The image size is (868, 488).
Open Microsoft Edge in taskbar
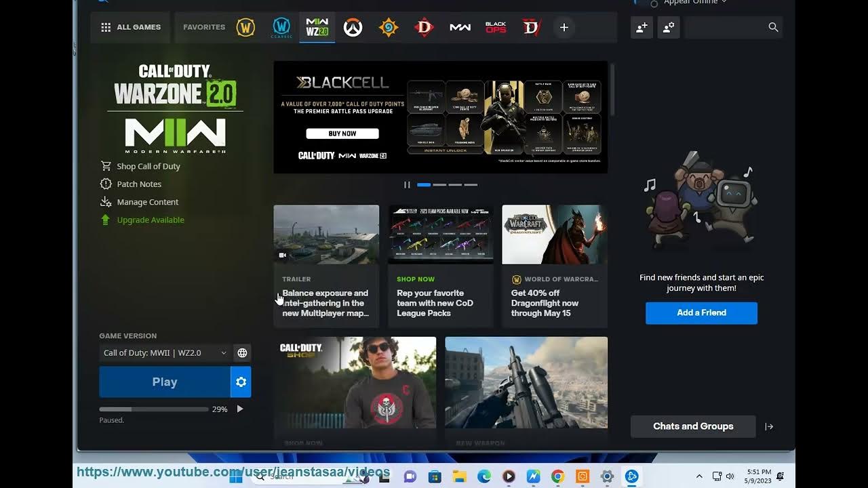coord(484,476)
